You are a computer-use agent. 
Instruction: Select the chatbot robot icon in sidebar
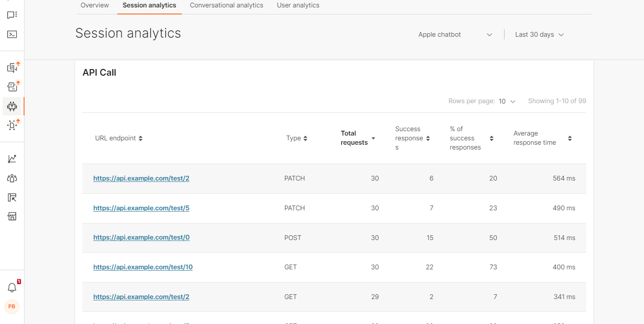click(x=12, y=106)
